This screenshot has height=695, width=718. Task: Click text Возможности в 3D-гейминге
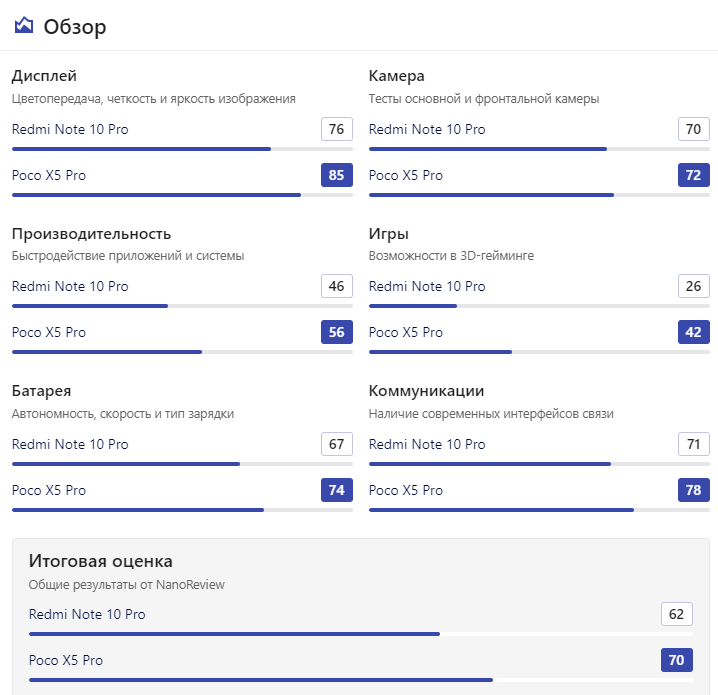tap(451, 255)
